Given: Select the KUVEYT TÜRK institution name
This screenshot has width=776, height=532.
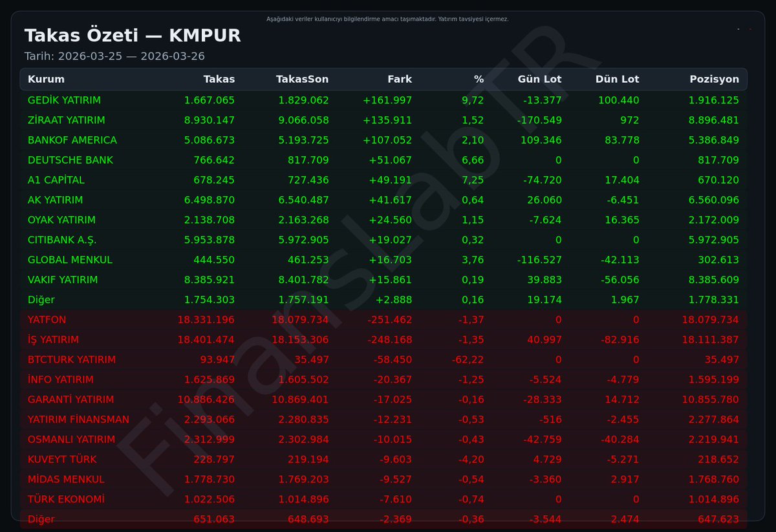Looking at the screenshot, I should coord(62,460).
